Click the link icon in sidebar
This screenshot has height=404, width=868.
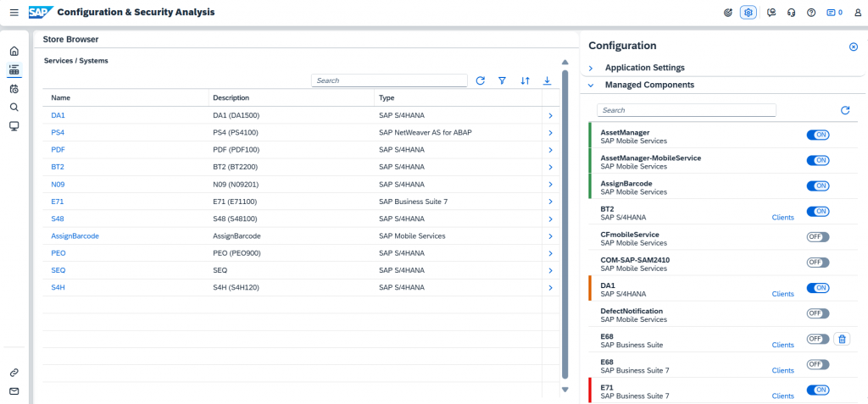14,373
